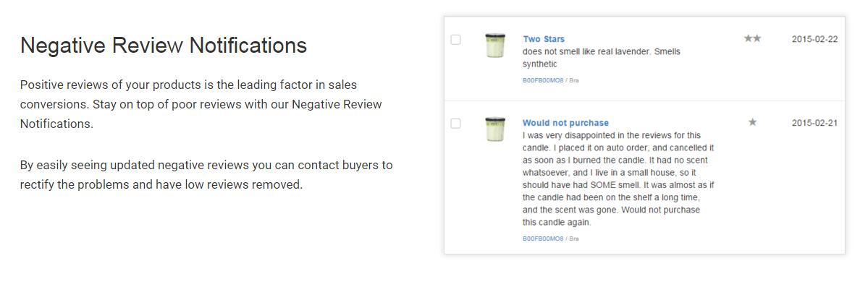868x287 pixels.
Task: Select the 2015-02-21 review date
Action: tap(814, 123)
